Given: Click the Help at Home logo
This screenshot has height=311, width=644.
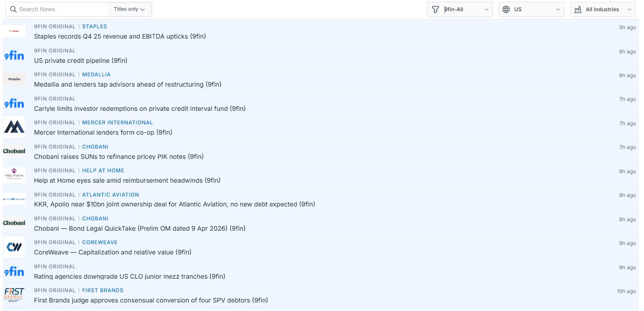Looking at the screenshot, I should [x=14, y=175].
